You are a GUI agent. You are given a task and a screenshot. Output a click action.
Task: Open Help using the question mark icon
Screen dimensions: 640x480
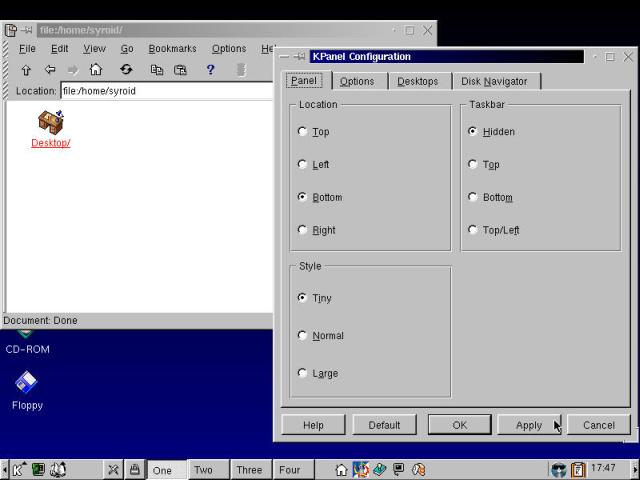[210, 70]
